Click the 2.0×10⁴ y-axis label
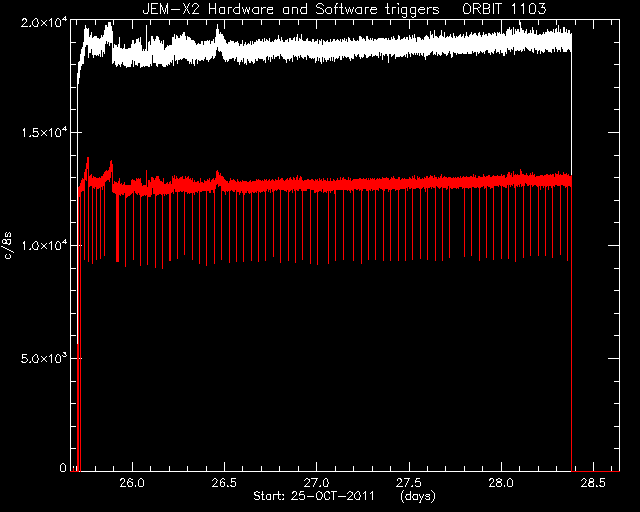 point(44,22)
